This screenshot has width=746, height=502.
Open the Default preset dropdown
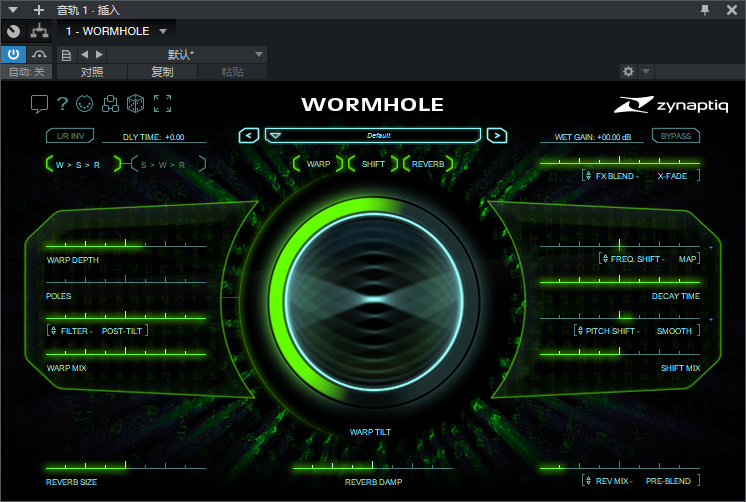[373, 136]
